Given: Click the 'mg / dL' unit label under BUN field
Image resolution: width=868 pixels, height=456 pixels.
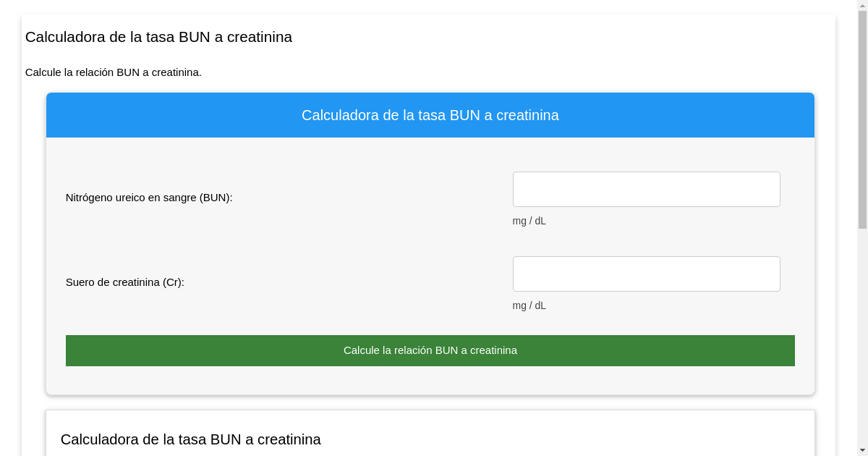Looking at the screenshot, I should coord(529,221).
